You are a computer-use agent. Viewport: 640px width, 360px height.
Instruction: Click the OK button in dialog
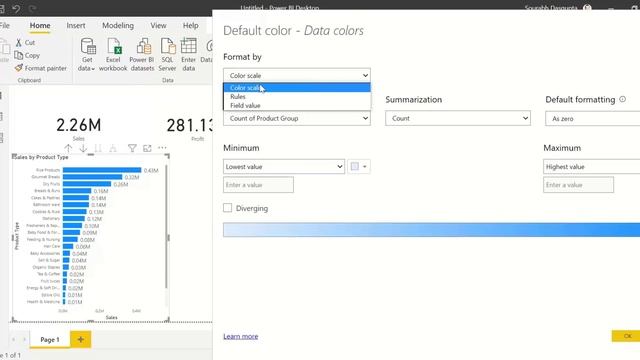pos(626,336)
